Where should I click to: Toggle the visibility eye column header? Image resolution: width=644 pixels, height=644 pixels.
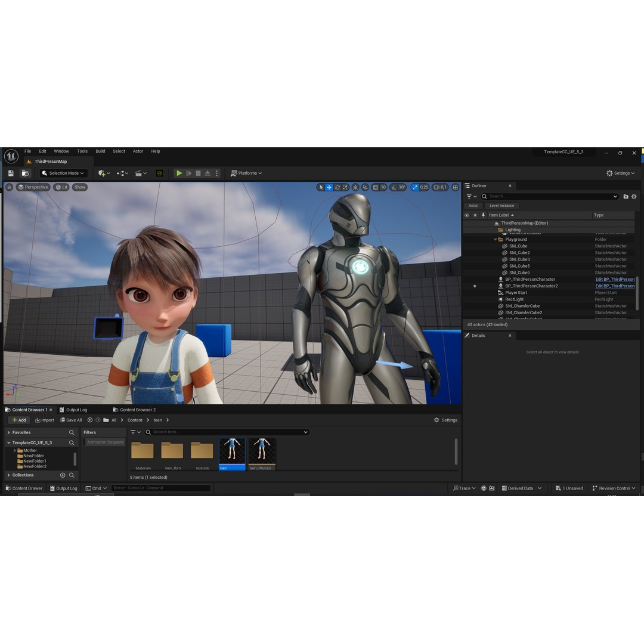pyautogui.click(x=467, y=215)
